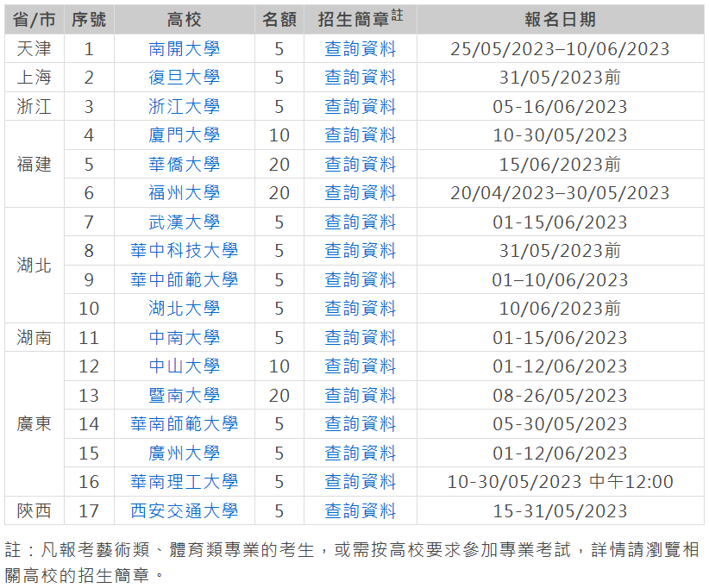Image resolution: width=709 pixels, height=588 pixels.
Task: Open the 華南師範大學 university link
Action: 185,424
